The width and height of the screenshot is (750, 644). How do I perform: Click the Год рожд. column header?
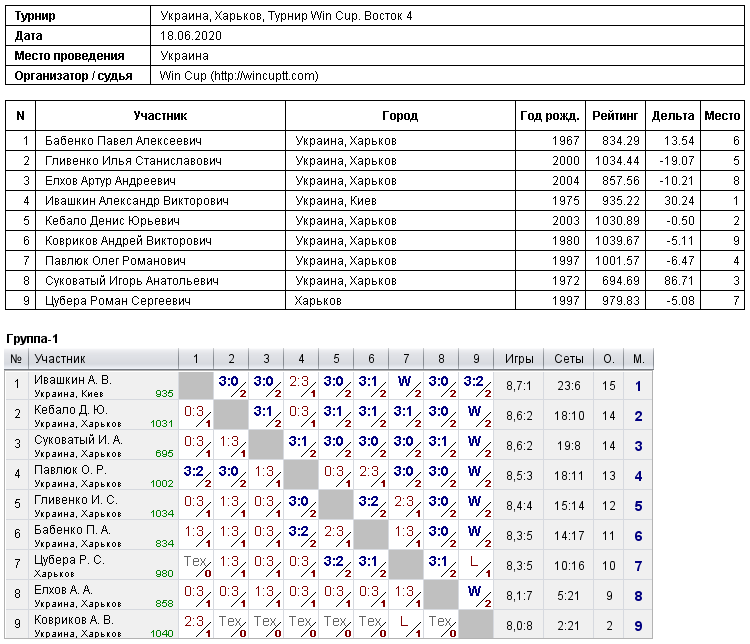pos(550,116)
